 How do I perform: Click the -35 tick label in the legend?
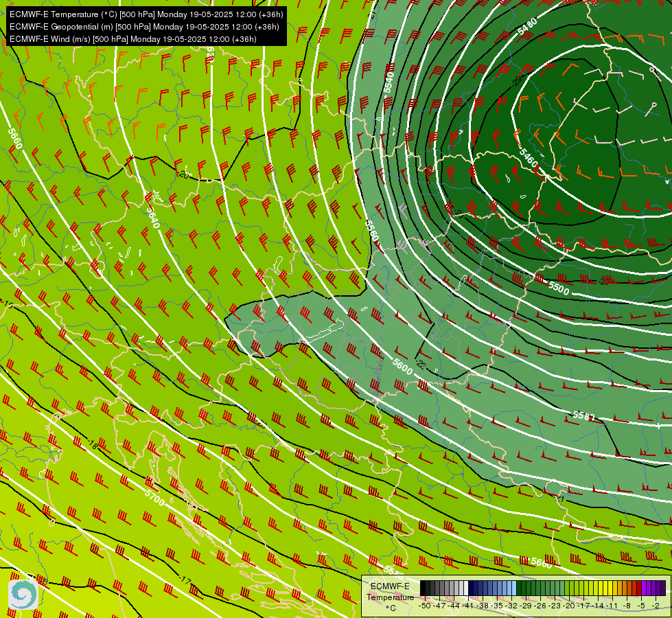[498, 606]
